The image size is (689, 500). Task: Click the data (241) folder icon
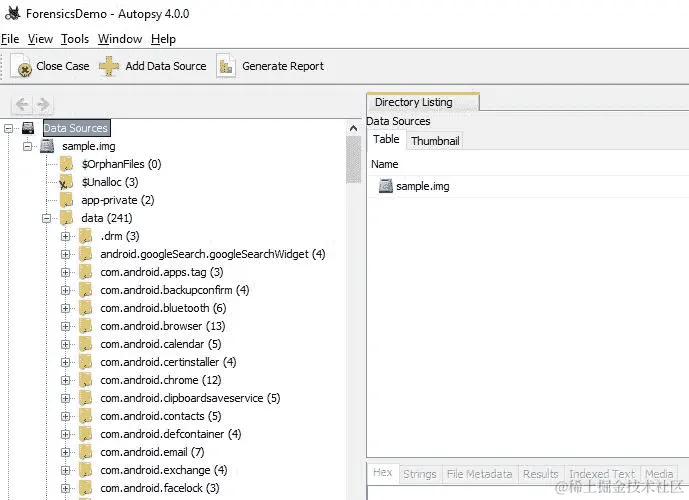point(66,218)
